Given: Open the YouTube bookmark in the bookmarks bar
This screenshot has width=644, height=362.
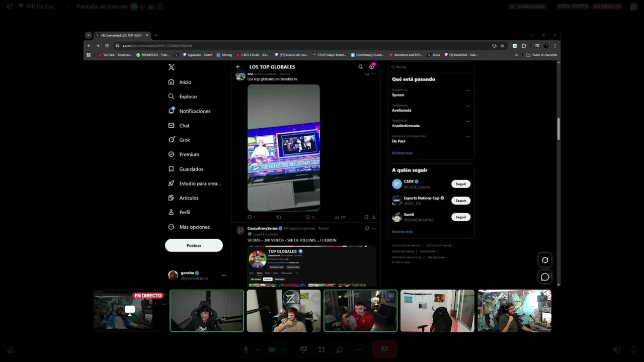Looking at the screenshot, I should [x=115, y=55].
